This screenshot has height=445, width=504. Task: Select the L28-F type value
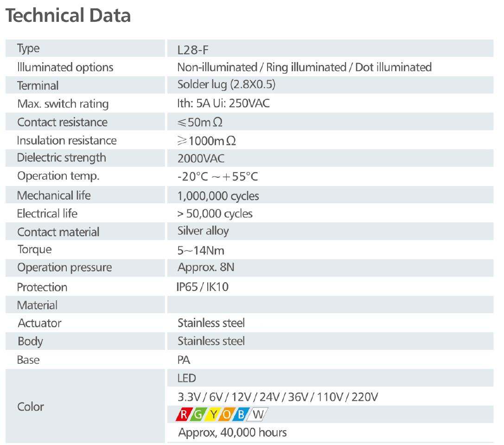[193, 49]
